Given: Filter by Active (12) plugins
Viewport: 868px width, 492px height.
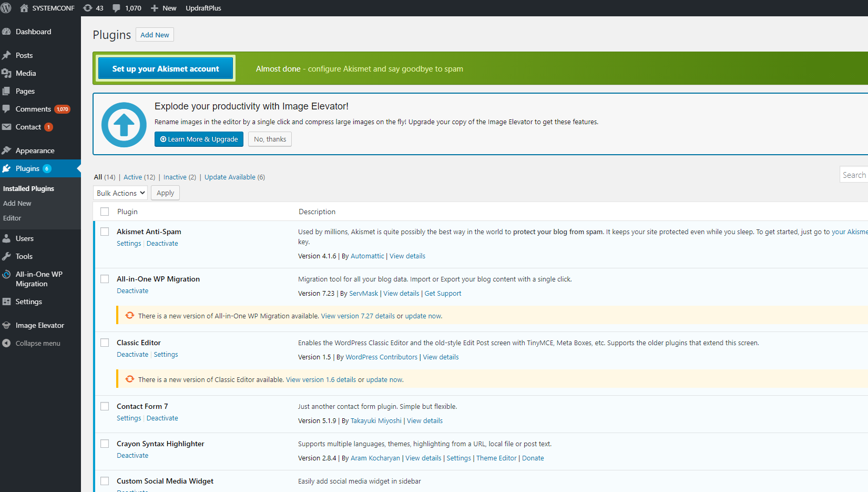Looking at the screenshot, I should (x=139, y=177).
